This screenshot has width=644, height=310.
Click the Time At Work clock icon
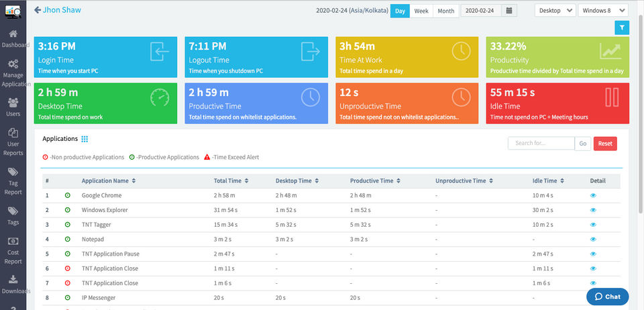[462, 51]
